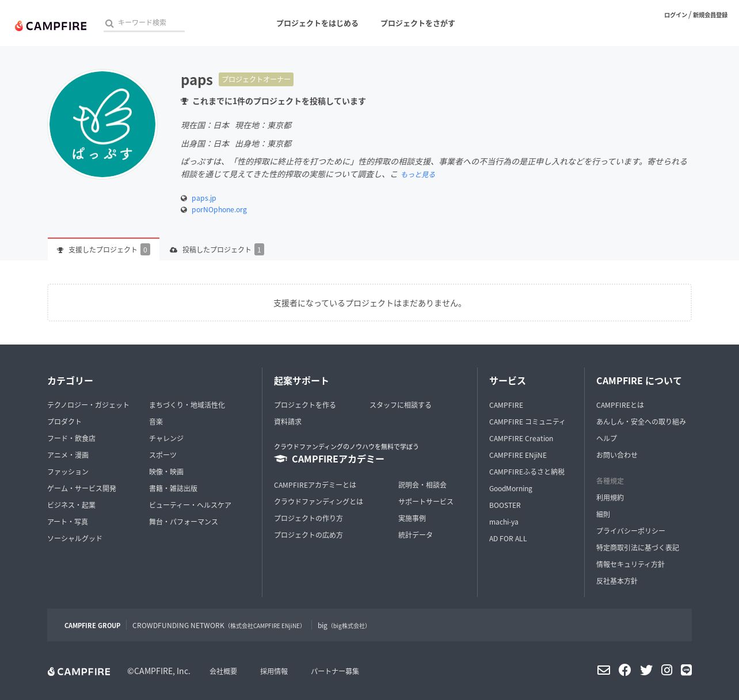Screen dimensions: 739x700
Task: Open お問い合わせ link in footer
Action: point(617,455)
